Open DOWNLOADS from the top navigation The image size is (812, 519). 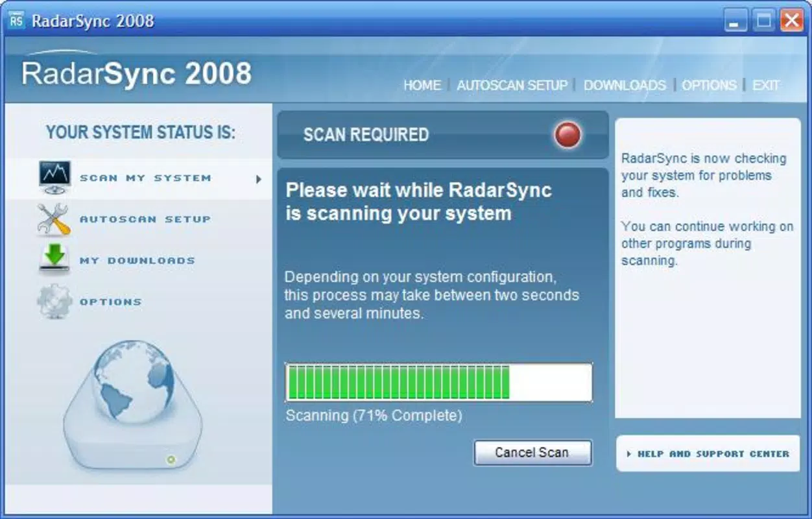625,85
